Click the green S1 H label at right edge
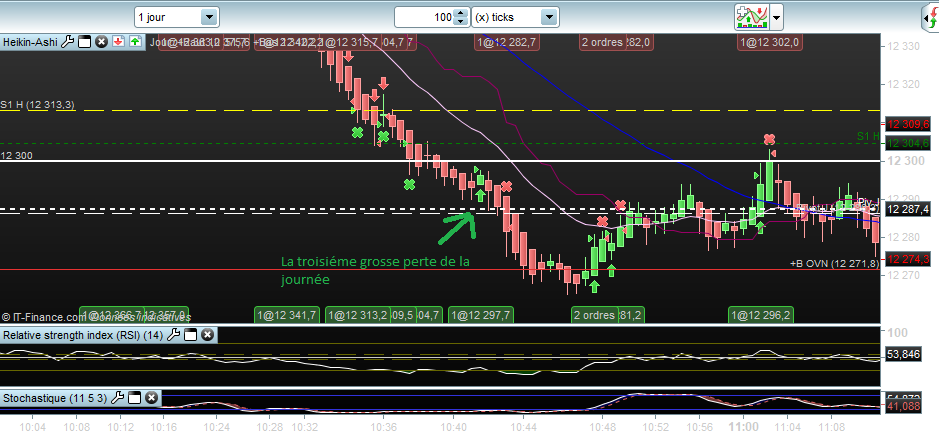The width and height of the screenshot is (939, 434). click(868, 136)
